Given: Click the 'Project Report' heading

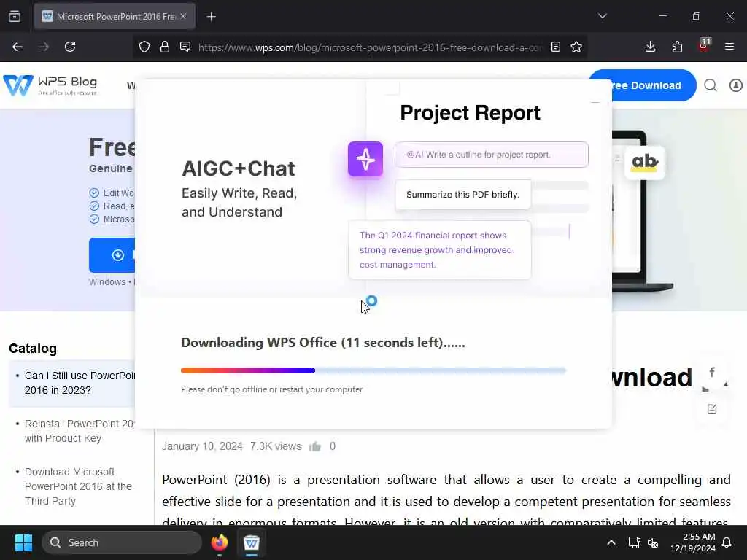Looking at the screenshot, I should click(471, 113).
